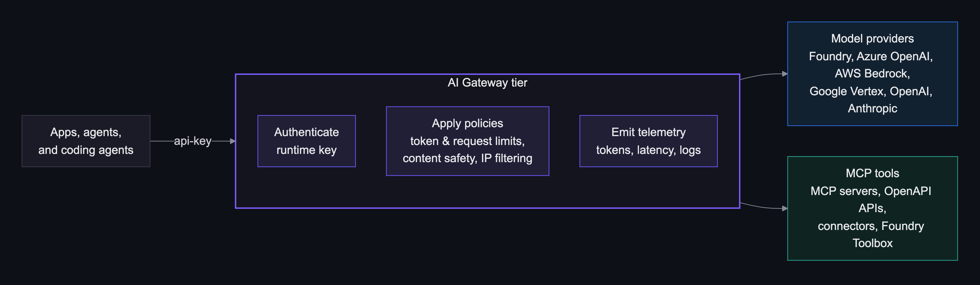Image resolution: width=980 pixels, height=285 pixels.
Task: Click the 'AWS Bedrock' text line
Action: [x=872, y=74]
